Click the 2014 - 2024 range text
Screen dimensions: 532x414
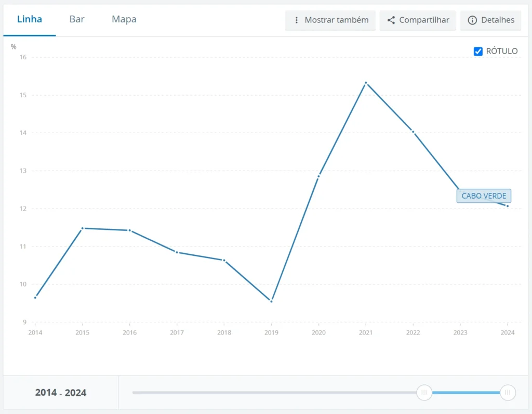tap(61, 393)
